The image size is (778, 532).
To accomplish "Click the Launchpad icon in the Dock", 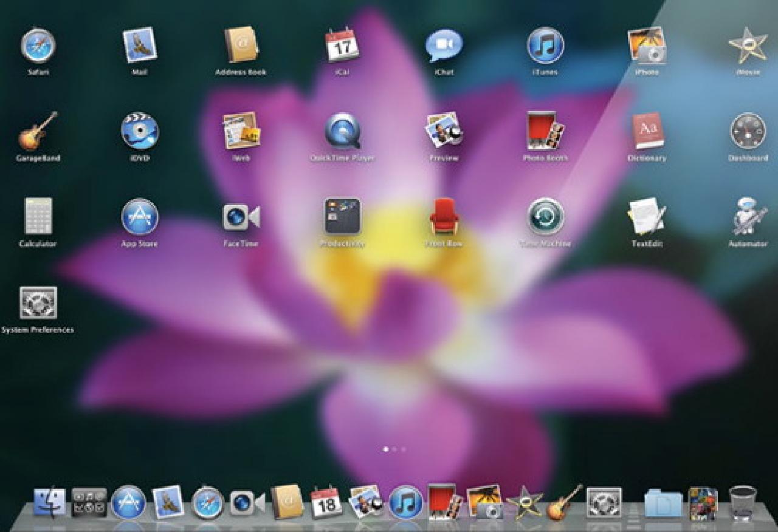I will click(x=89, y=502).
